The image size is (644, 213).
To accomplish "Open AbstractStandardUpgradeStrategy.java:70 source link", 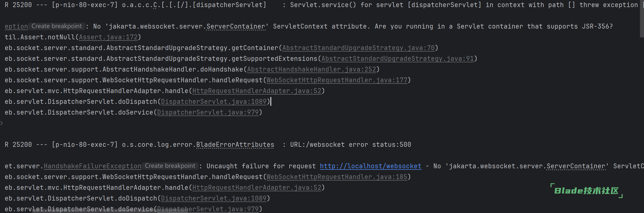I will pos(359,48).
